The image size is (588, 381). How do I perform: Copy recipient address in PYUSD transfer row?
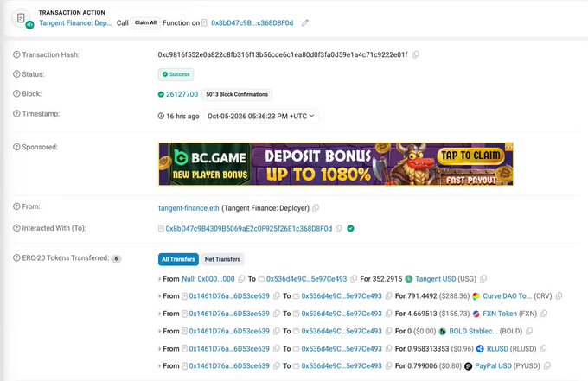click(388, 365)
